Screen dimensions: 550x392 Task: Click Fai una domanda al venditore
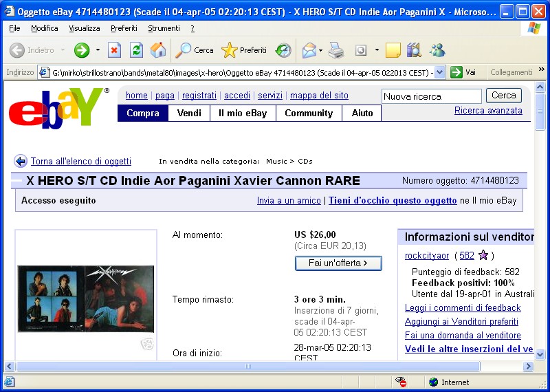(463, 335)
